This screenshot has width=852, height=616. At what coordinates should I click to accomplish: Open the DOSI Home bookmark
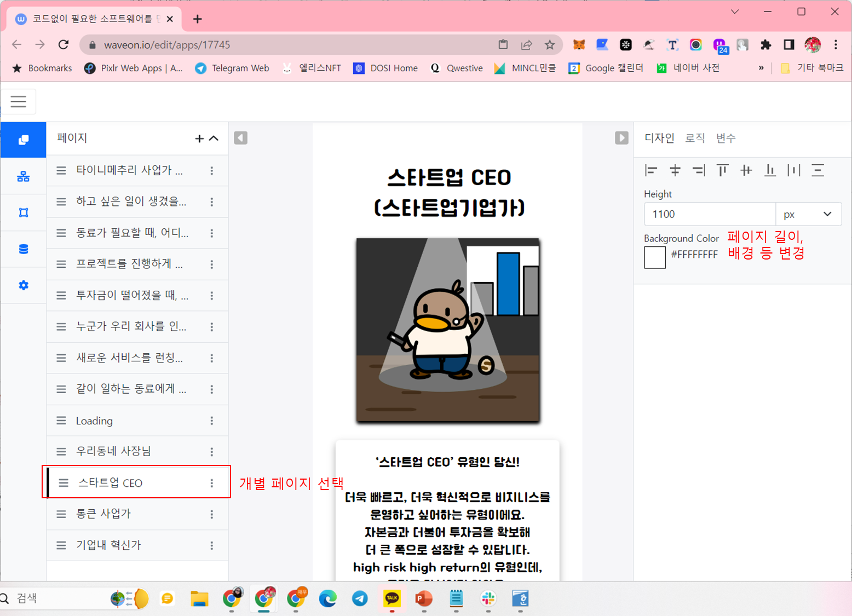[385, 68]
